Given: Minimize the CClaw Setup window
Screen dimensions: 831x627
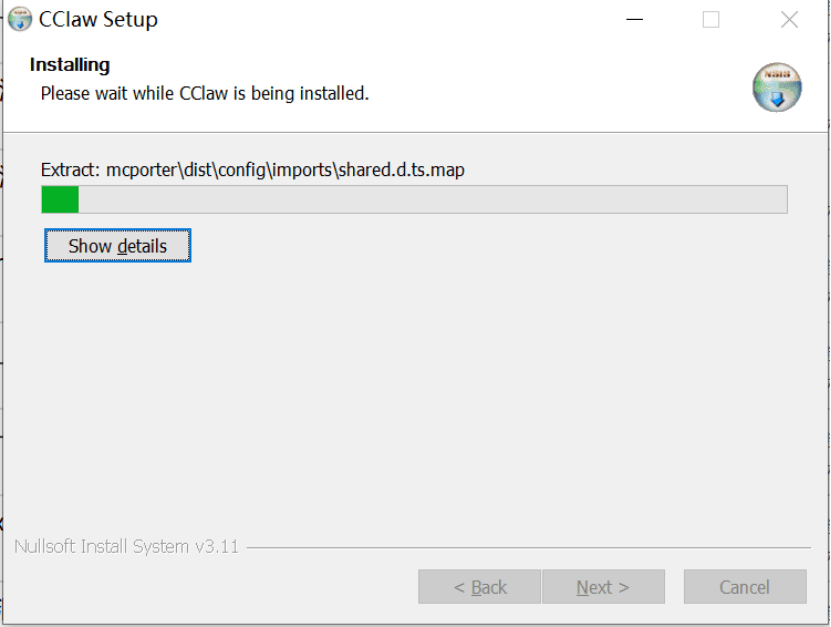Looking at the screenshot, I should tap(634, 20).
